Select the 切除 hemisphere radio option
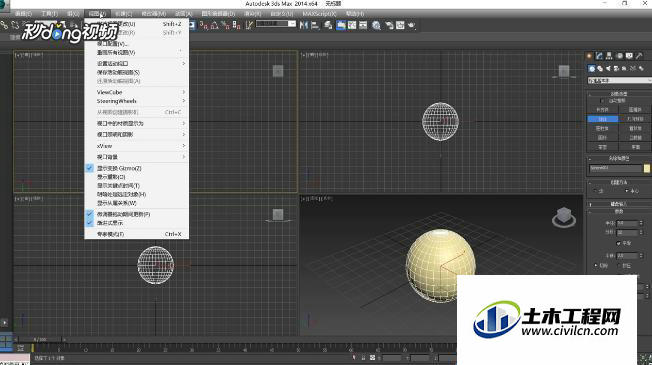 pyautogui.click(x=596, y=265)
